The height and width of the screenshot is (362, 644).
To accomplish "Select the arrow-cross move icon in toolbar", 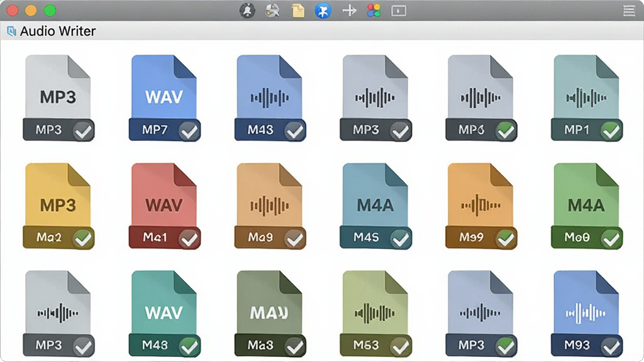I will [x=349, y=11].
